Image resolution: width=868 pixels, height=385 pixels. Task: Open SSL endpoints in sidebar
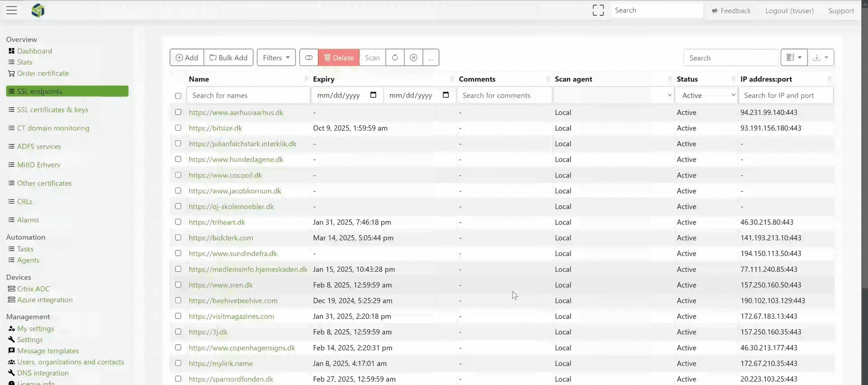click(x=67, y=91)
